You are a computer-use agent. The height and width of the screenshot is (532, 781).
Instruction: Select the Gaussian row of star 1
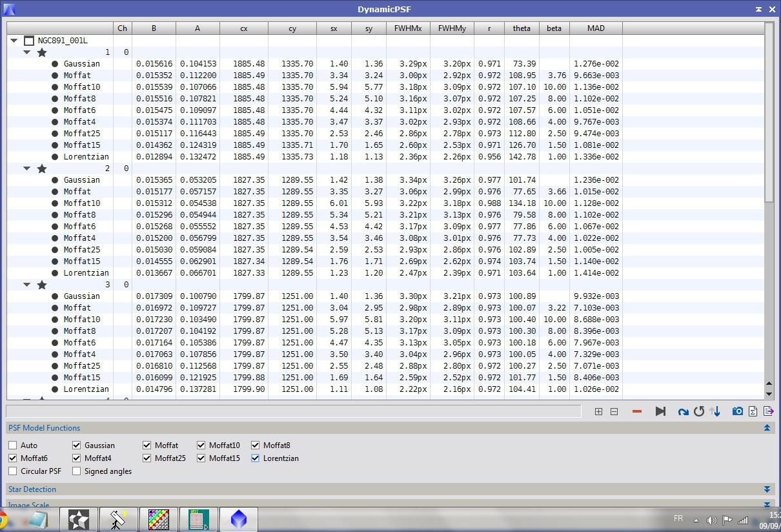pos(385,64)
